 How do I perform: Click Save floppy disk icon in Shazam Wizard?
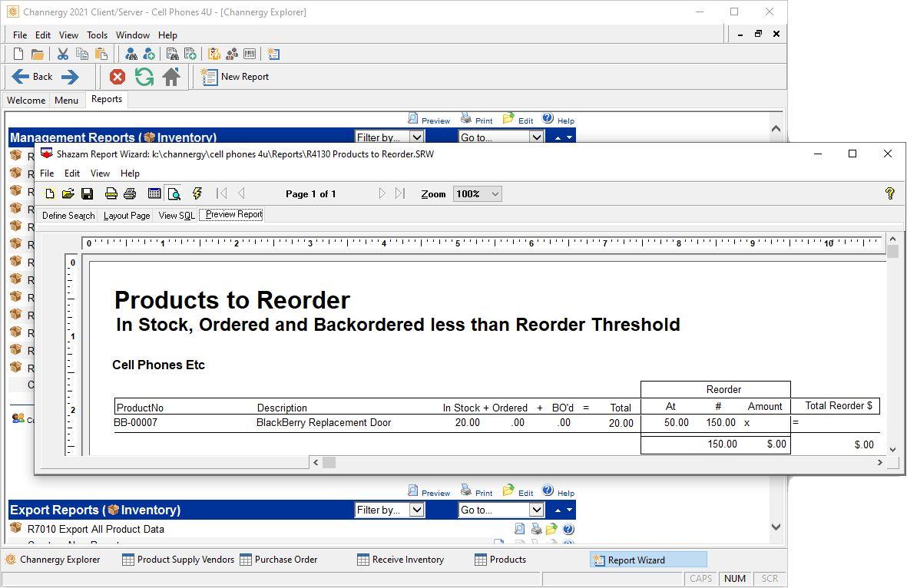coord(87,193)
